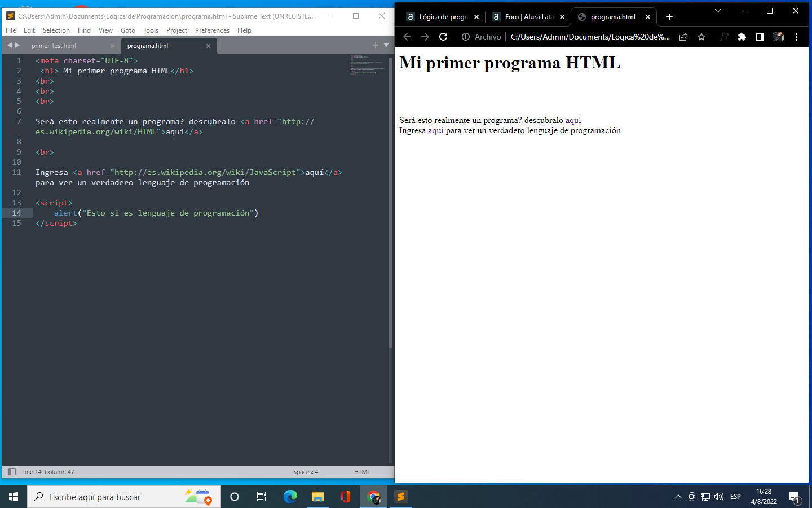Click the Line 14, Column 47 status text
This screenshot has width=812, height=508.
pos(48,472)
